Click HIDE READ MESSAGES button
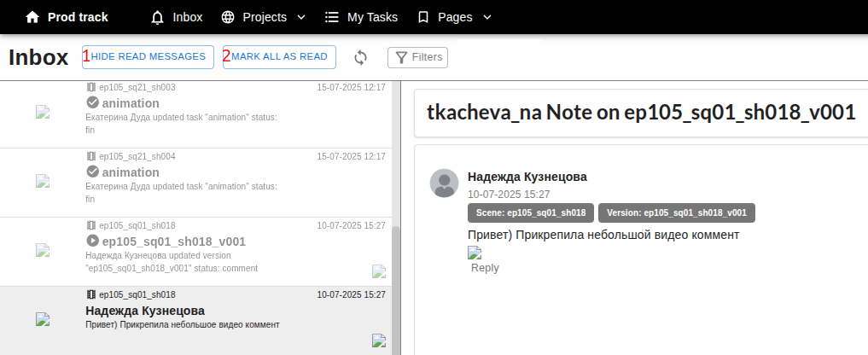868x355 pixels. tap(148, 57)
